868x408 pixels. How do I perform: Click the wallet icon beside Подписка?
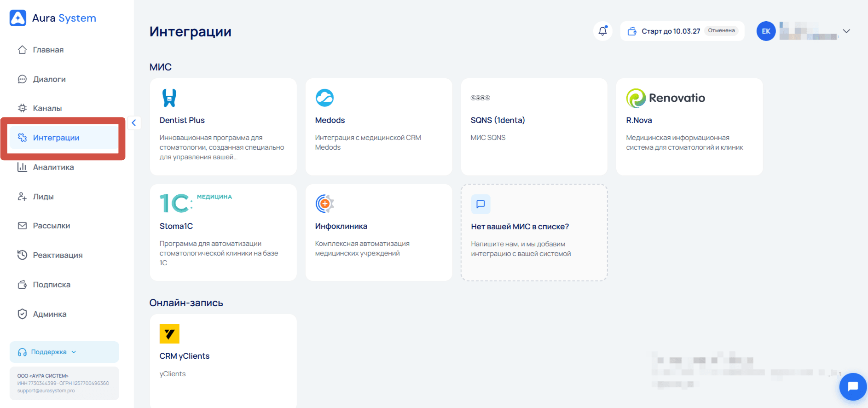pos(22,285)
